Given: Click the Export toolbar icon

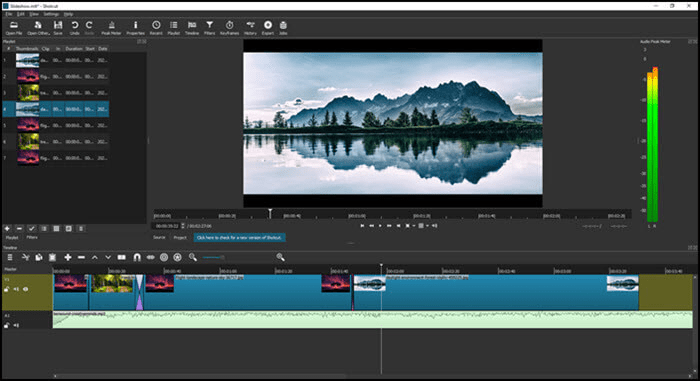Looking at the screenshot, I should pyautogui.click(x=268, y=28).
